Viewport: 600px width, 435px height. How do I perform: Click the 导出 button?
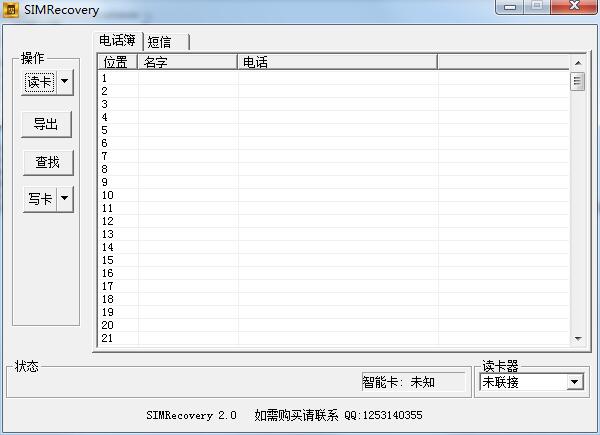click(x=46, y=124)
